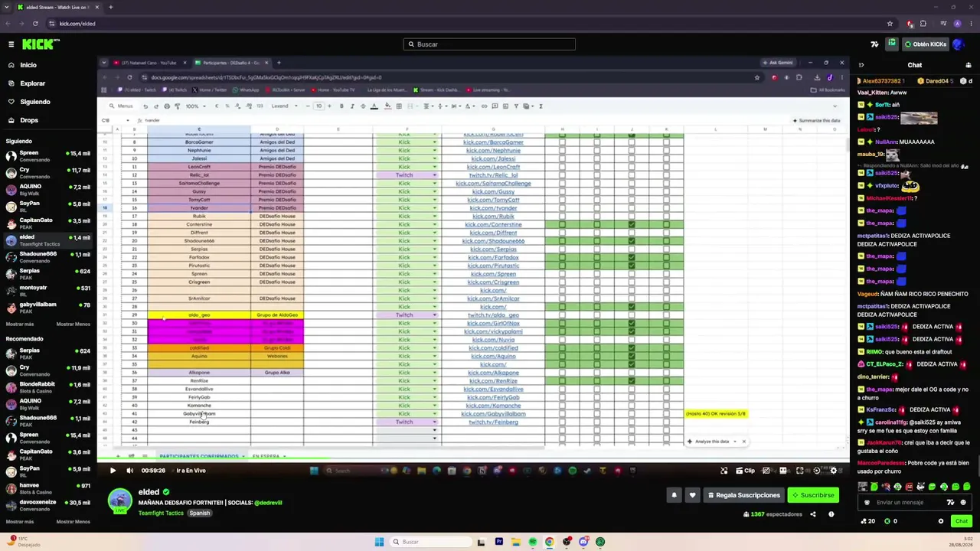
Task: Open the emote picker in the message box
Action: click(x=962, y=503)
